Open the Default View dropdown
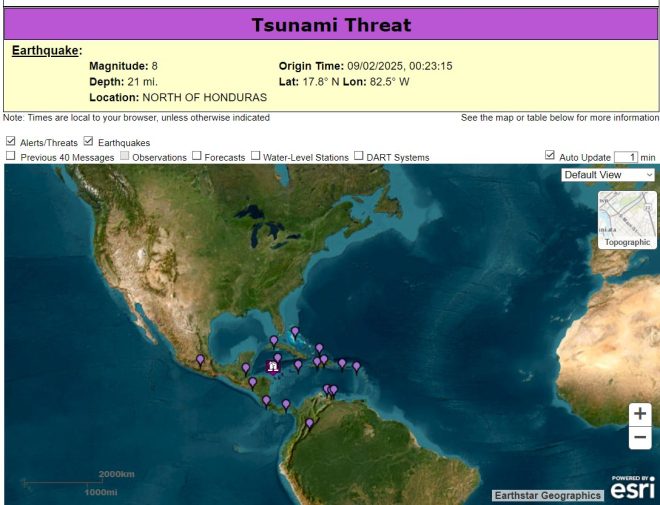This screenshot has width=660, height=505. (x=608, y=175)
